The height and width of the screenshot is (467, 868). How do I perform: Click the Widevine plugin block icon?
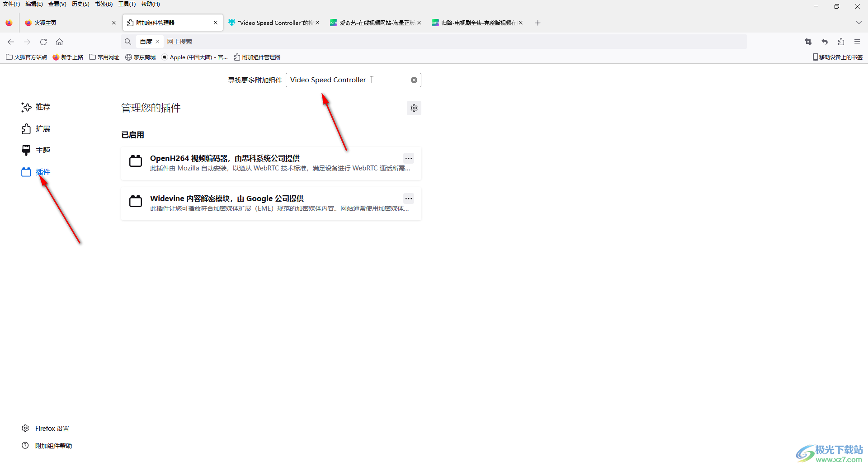coord(136,201)
